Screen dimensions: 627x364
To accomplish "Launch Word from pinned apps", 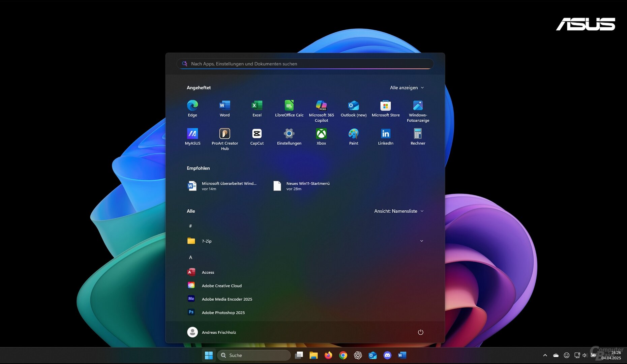I will [x=225, y=109].
